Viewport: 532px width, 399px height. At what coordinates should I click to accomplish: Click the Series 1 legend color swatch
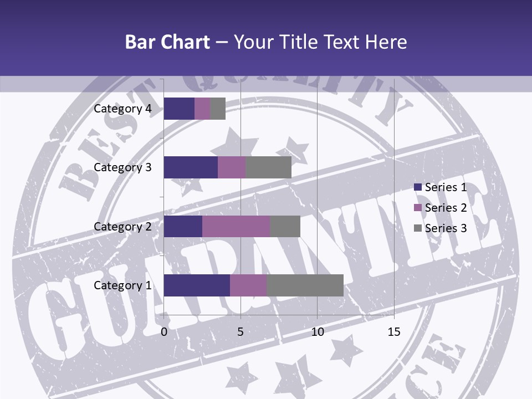coord(418,187)
